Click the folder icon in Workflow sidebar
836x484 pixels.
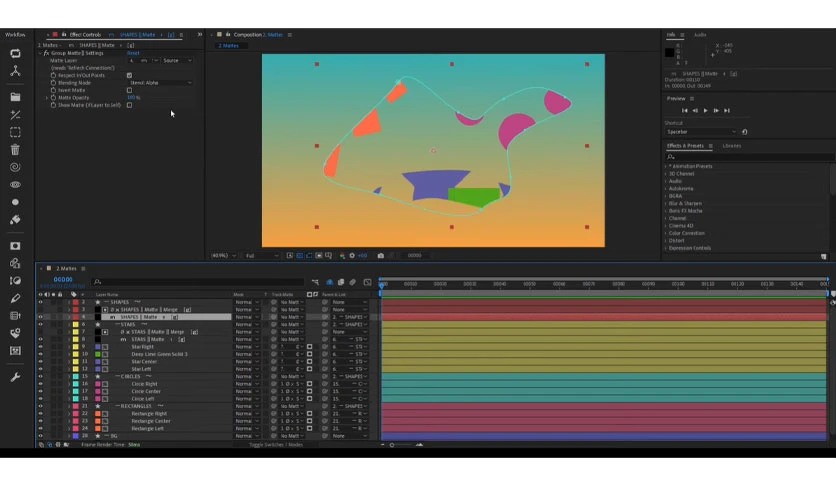click(x=15, y=97)
